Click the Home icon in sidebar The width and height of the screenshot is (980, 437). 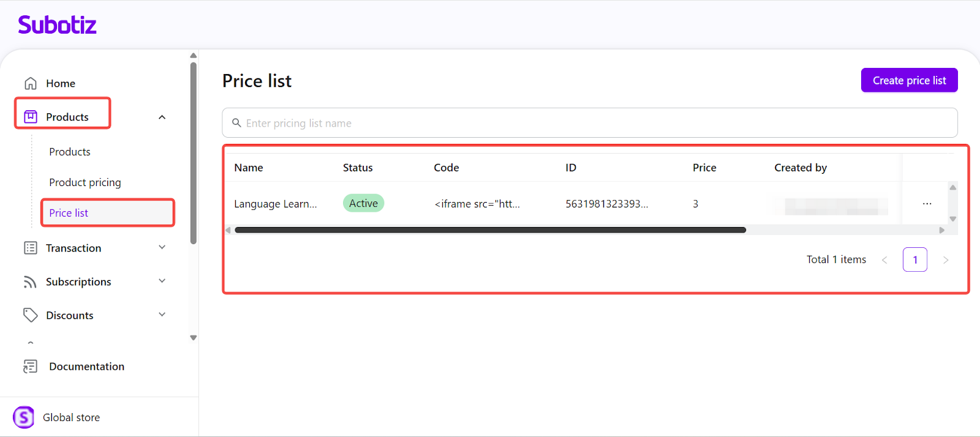pyautogui.click(x=31, y=83)
